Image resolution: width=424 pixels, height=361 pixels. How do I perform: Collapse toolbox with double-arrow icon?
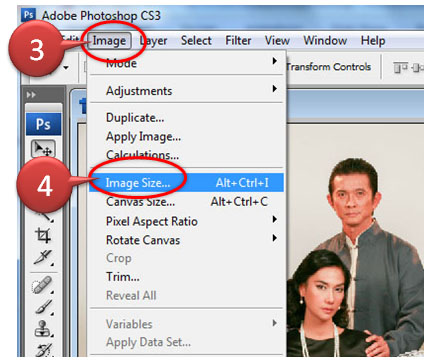[x=31, y=95]
